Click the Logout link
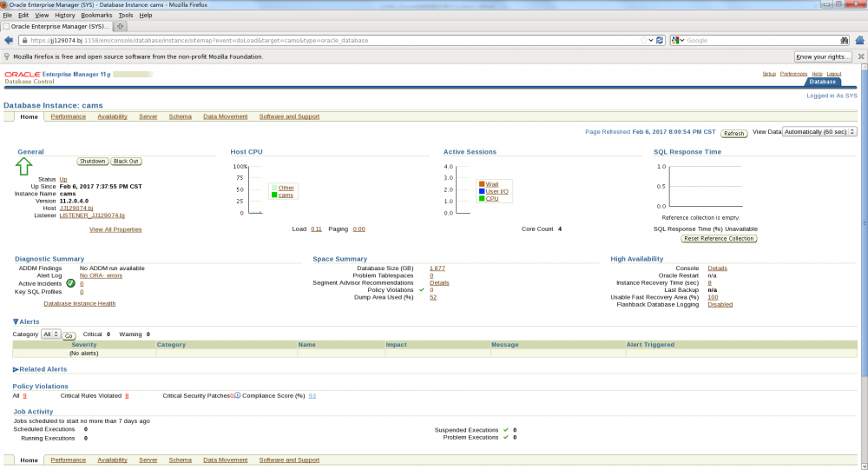Screen dimensions: 868x470 tap(833, 74)
